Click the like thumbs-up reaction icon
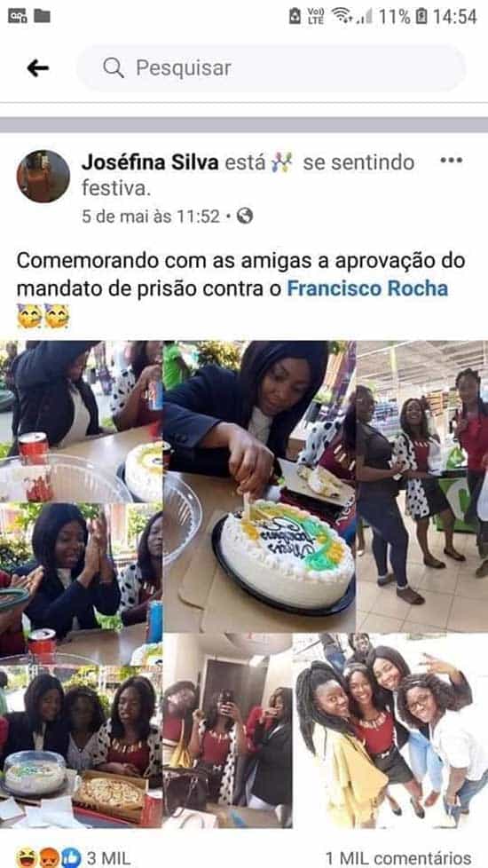Viewport: 488px width, 868px height. click(71, 858)
